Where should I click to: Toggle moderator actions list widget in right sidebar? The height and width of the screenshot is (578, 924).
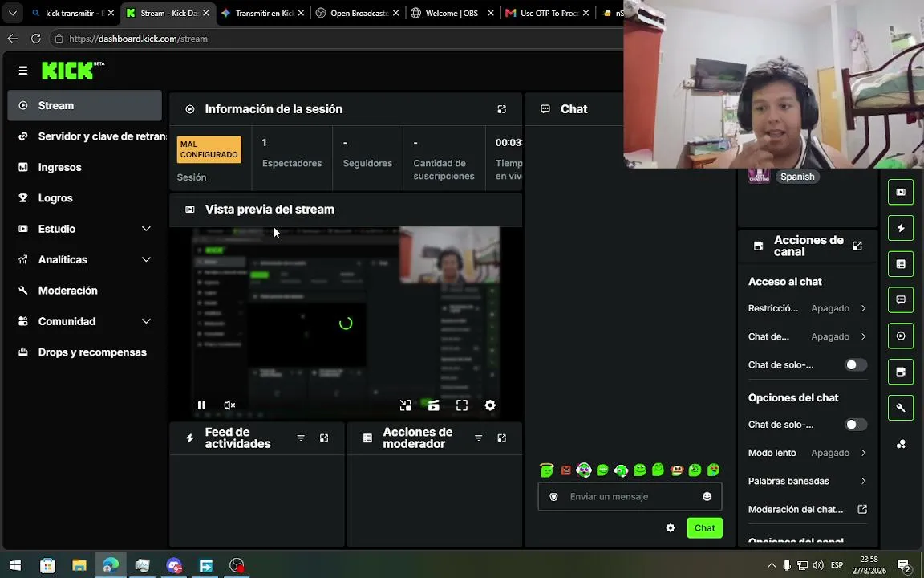pos(901,264)
